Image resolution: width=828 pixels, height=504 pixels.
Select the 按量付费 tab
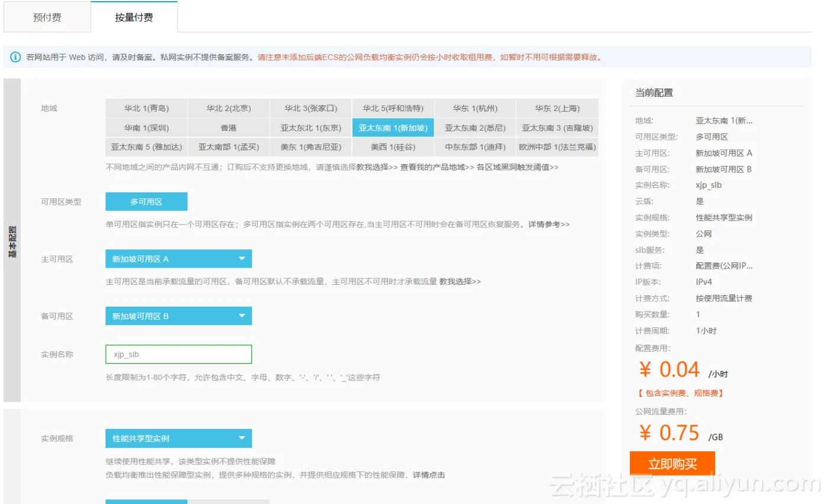point(134,17)
